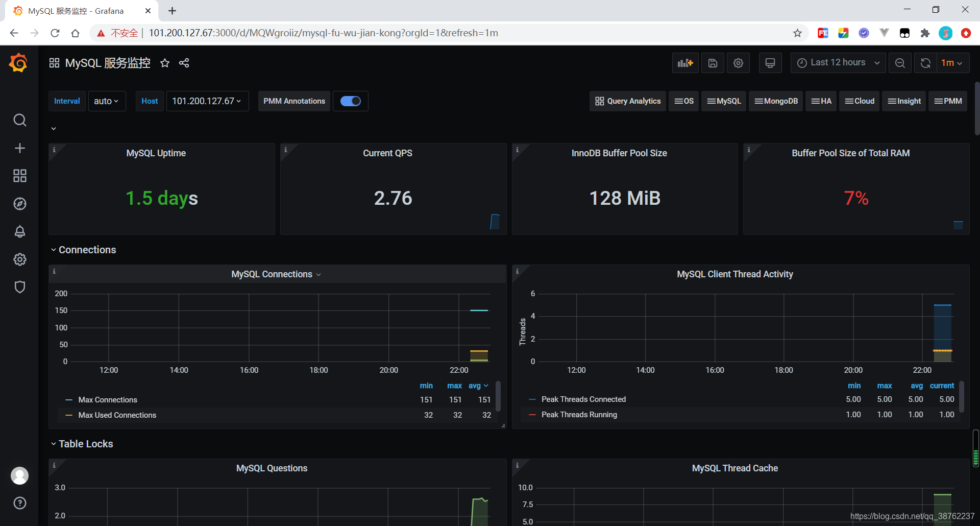Image resolution: width=980 pixels, height=526 pixels.
Task: Toggle the Max Connections series in legend
Action: [x=108, y=400]
